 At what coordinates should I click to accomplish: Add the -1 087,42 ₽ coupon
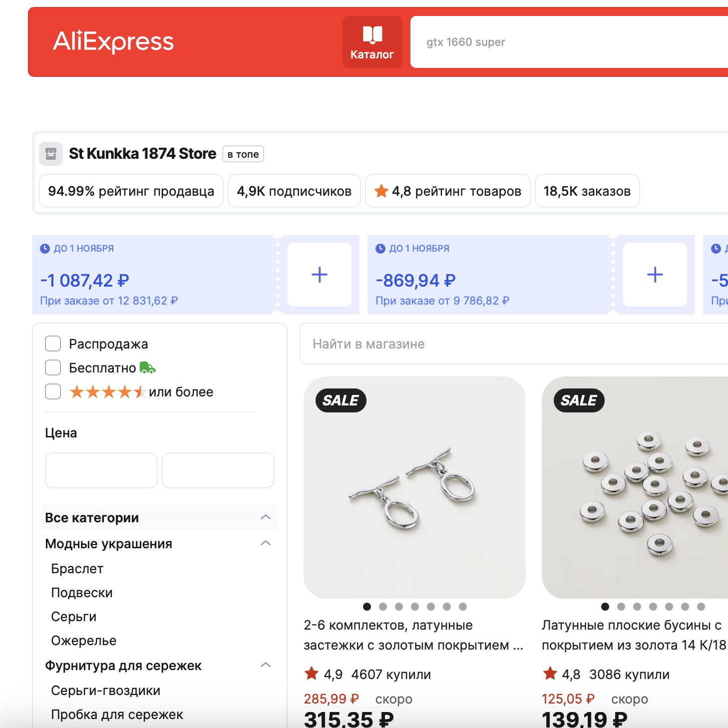click(320, 275)
